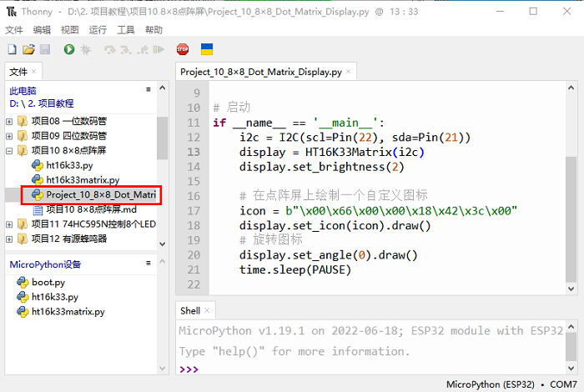The height and width of the screenshot is (392, 584).
Task: Click the grayed-out Save disk icon
Action: tap(45, 50)
